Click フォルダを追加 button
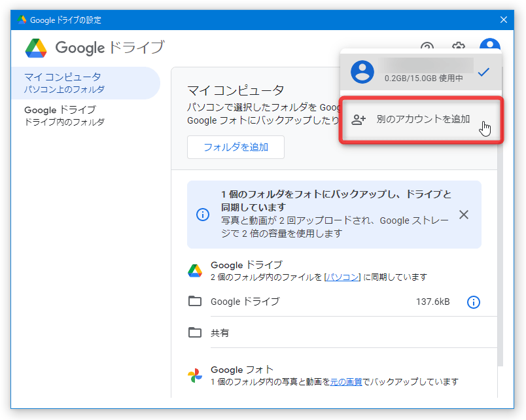Viewport: 526px width, 420px height. (236, 147)
